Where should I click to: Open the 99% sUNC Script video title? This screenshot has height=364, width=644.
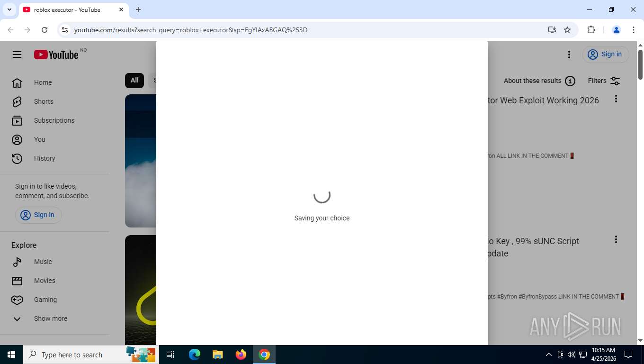click(x=534, y=247)
